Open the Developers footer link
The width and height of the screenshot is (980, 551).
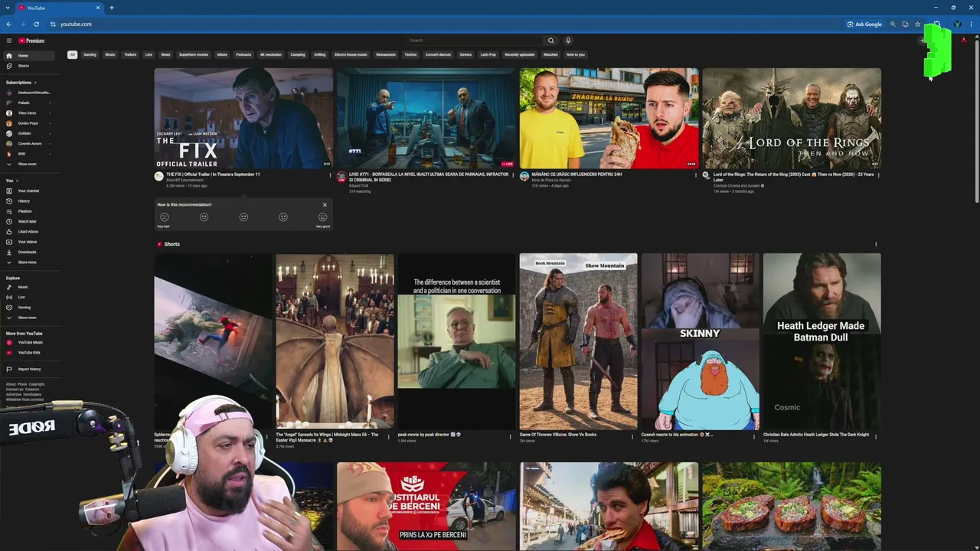pos(32,394)
